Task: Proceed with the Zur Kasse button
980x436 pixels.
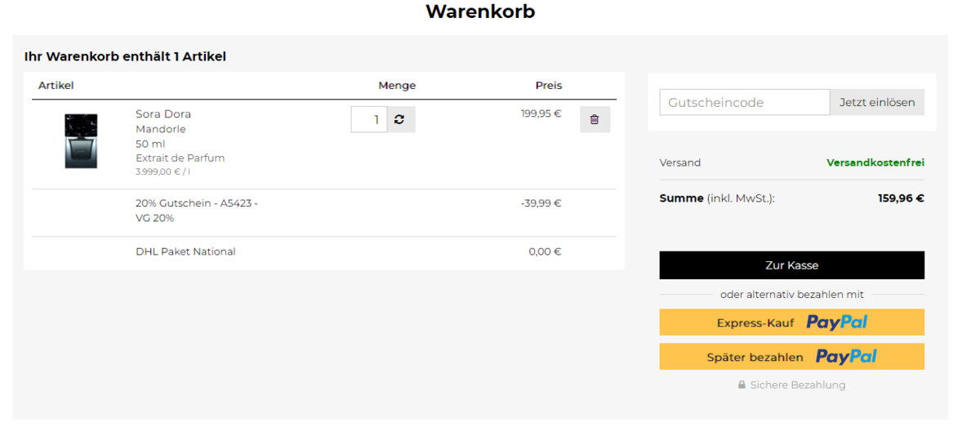Action: click(x=791, y=265)
